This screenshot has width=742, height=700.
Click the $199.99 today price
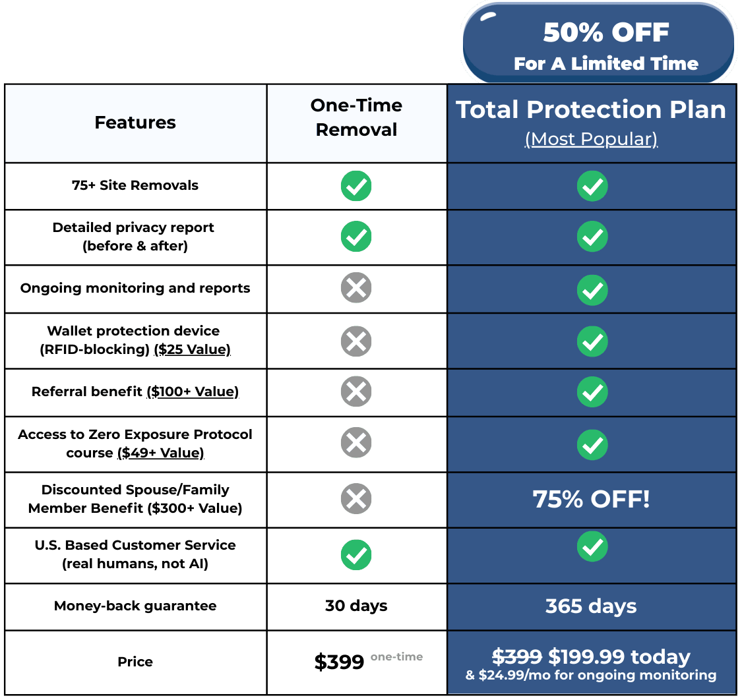tap(619, 657)
